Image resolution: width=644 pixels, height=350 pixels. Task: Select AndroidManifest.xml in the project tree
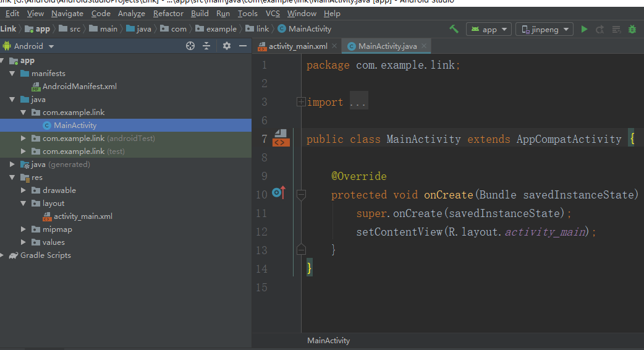pyautogui.click(x=79, y=87)
